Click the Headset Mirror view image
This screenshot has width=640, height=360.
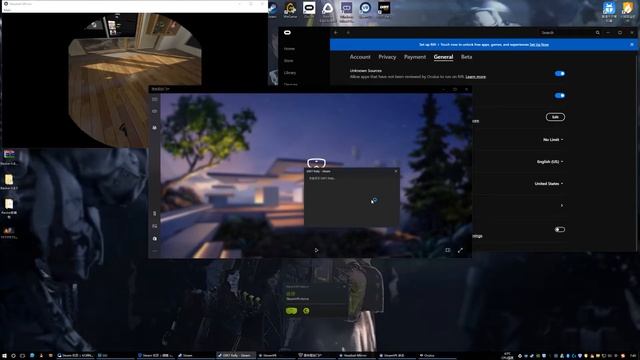tap(135, 80)
